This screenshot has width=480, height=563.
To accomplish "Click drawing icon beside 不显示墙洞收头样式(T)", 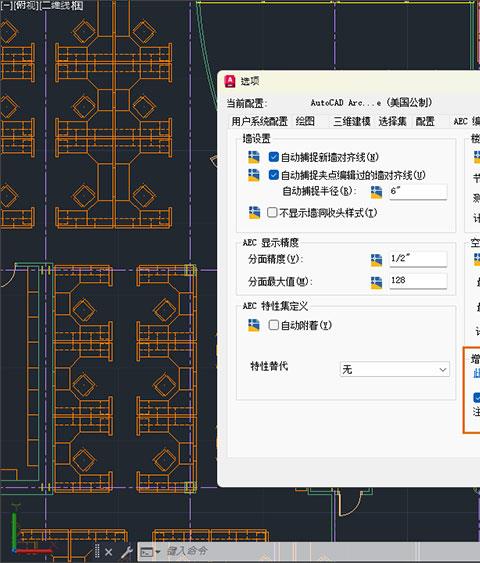I will [x=254, y=213].
